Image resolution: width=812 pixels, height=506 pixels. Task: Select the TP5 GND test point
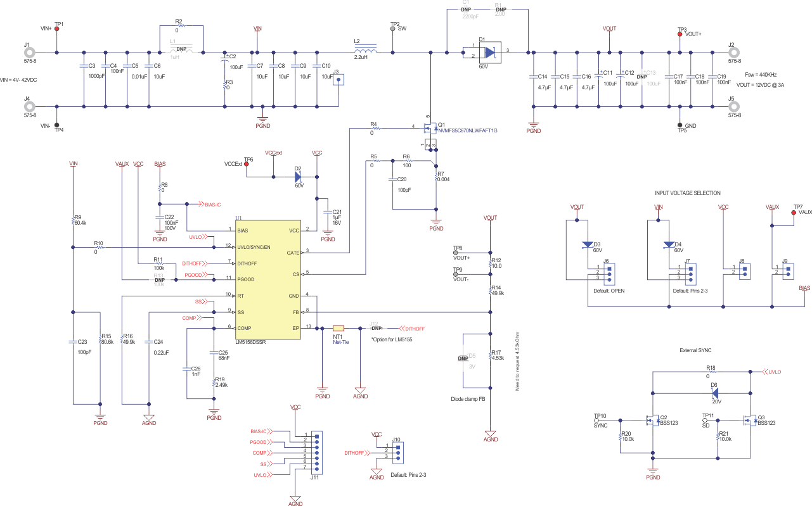tap(680, 125)
